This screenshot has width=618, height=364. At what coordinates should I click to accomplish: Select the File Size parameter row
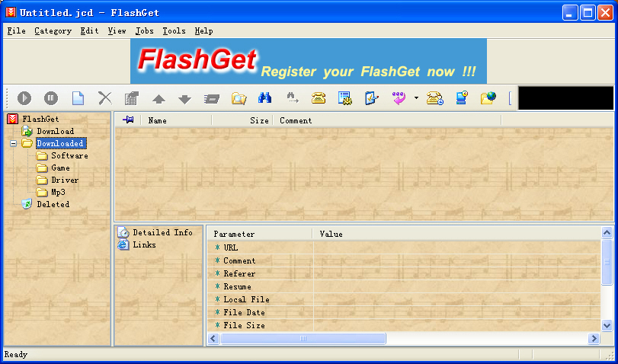click(405, 325)
